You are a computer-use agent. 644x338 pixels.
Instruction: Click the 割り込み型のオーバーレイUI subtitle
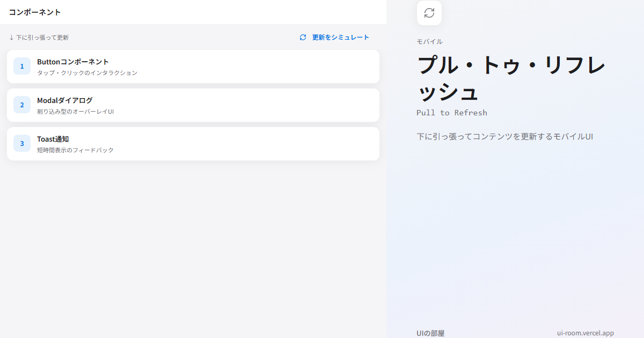pyautogui.click(x=76, y=112)
